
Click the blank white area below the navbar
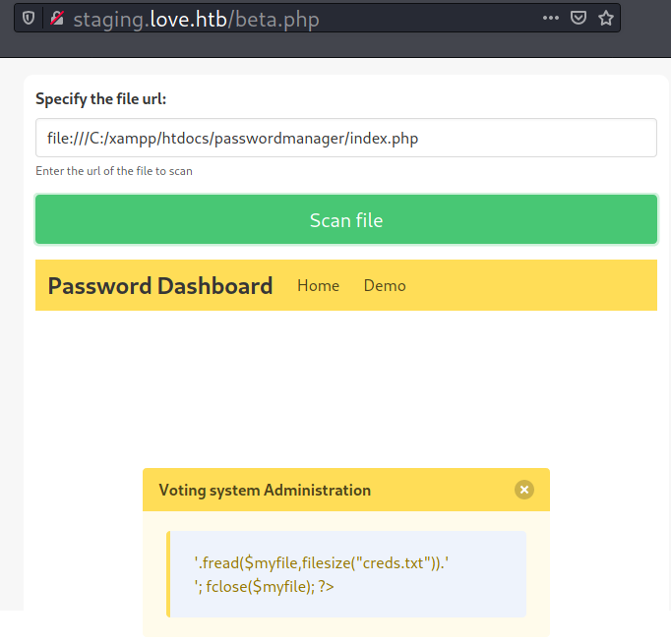344,383
